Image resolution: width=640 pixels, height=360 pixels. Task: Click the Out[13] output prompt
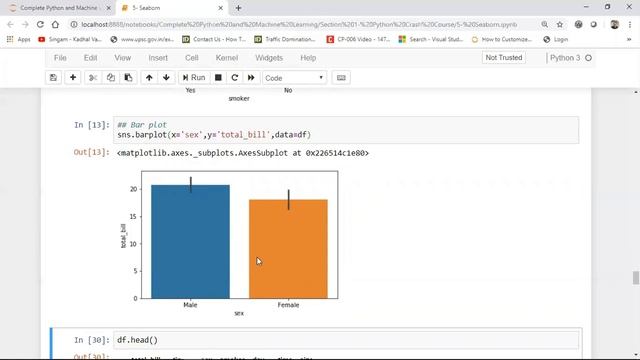click(91, 152)
